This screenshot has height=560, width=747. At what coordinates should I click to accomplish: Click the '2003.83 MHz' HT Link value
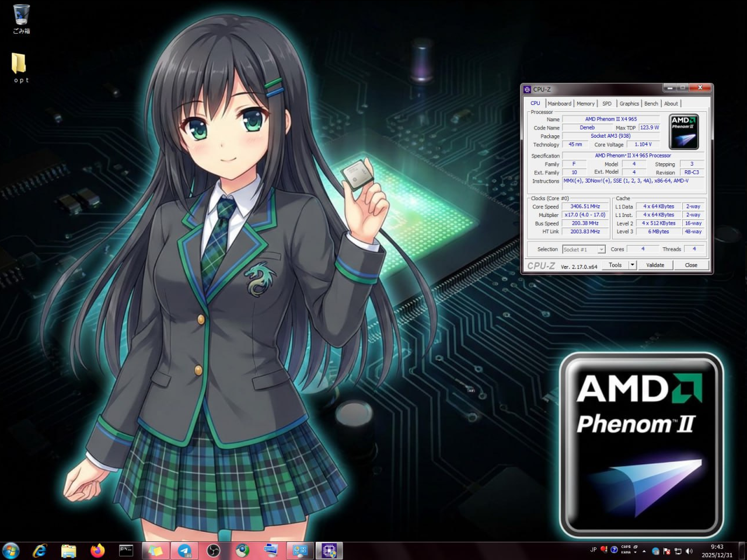click(585, 232)
